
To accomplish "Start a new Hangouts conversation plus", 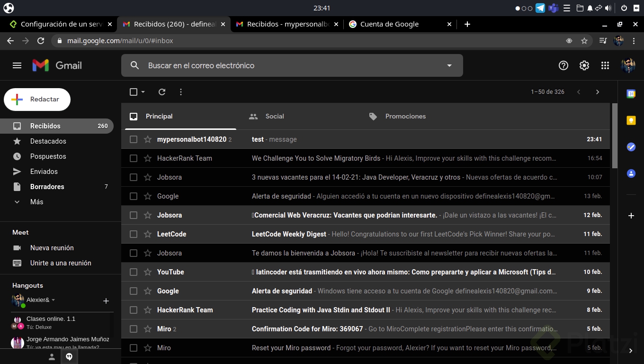I will 106,301.
